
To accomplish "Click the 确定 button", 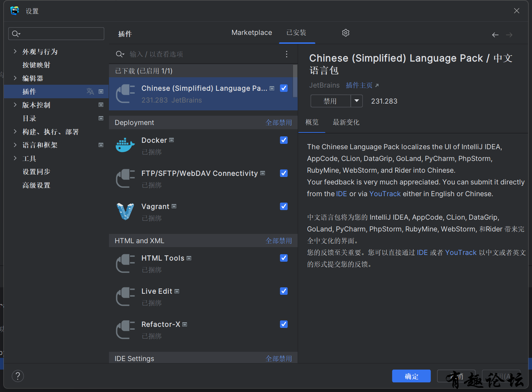I will coord(411,376).
